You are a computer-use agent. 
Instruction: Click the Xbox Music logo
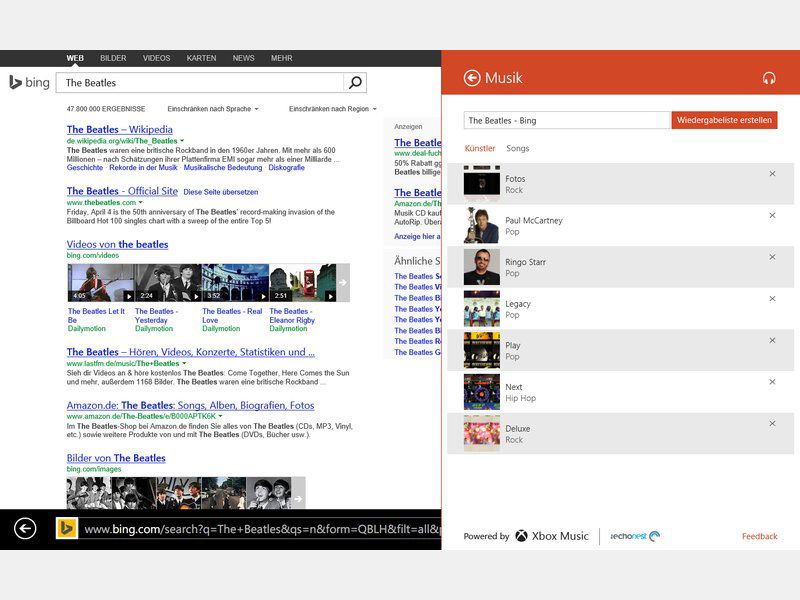point(552,536)
